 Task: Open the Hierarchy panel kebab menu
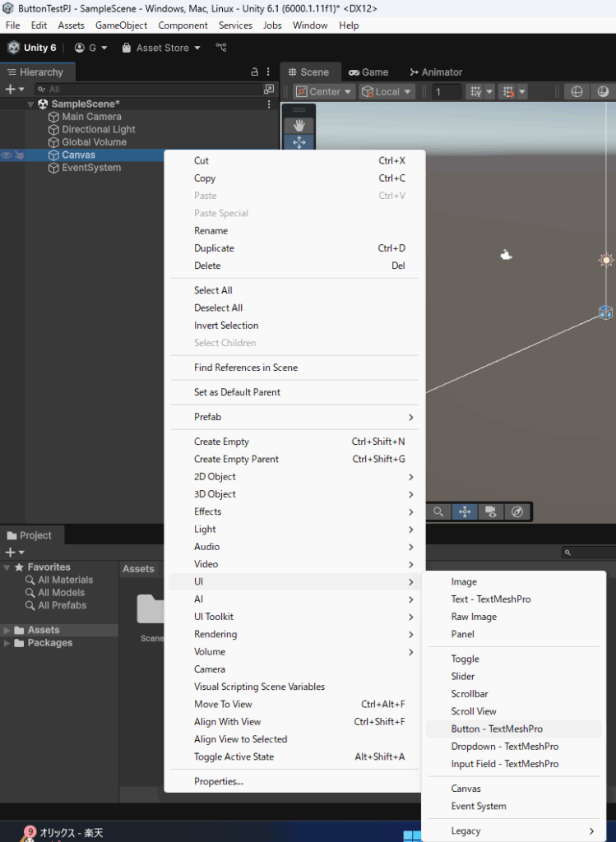click(268, 72)
